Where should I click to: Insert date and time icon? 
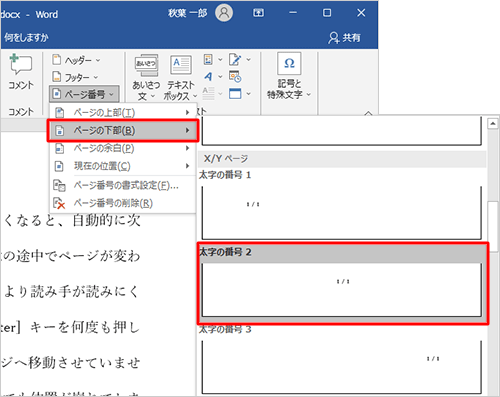[x=235, y=77]
